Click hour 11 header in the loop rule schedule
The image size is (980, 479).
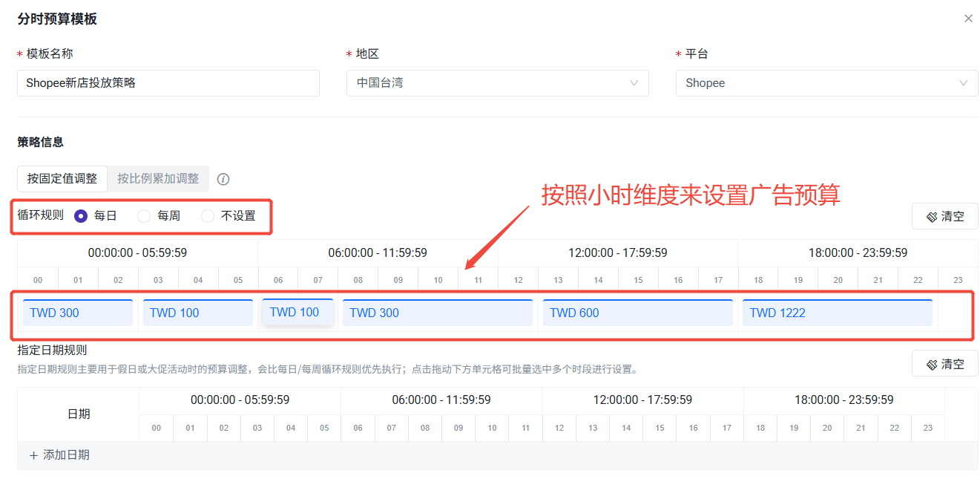click(x=478, y=280)
